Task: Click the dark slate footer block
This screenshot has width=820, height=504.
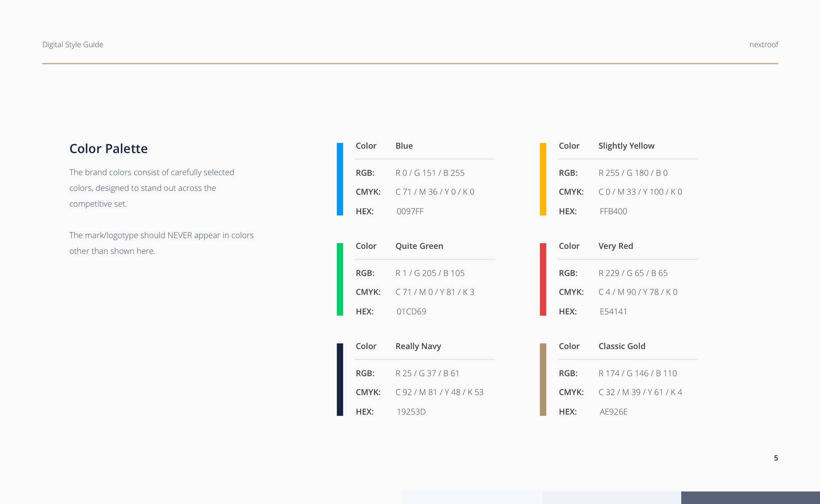Action: [x=750, y=497]
